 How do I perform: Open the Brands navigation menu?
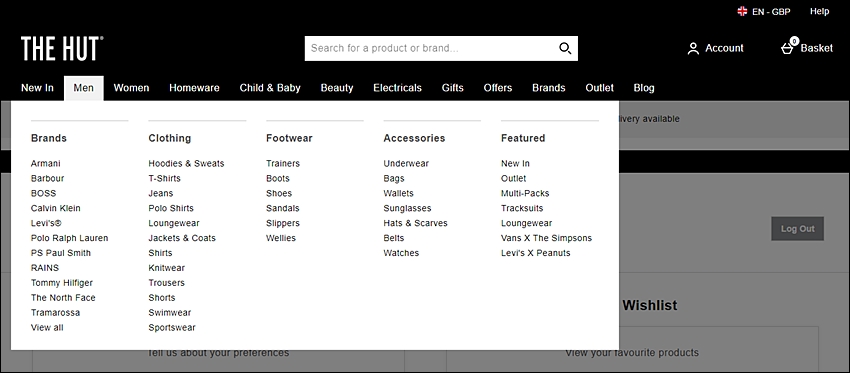click(x=549, y=88)
